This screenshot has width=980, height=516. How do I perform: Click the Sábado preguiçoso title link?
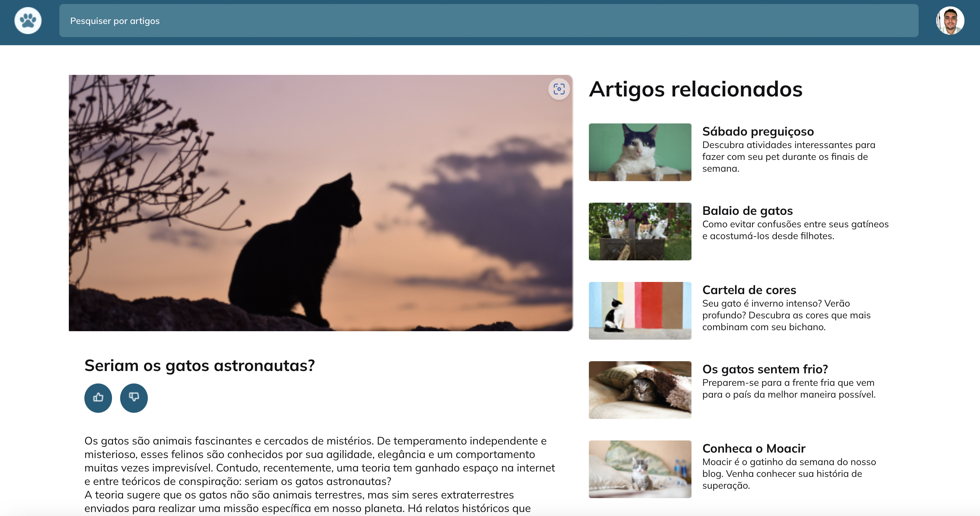(x=758, y=131)
